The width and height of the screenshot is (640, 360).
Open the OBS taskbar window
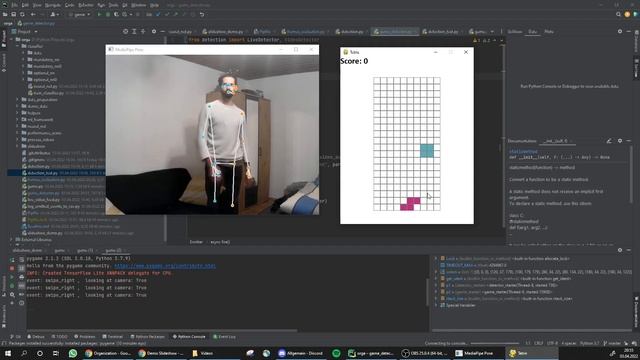(x=424, y=353)
